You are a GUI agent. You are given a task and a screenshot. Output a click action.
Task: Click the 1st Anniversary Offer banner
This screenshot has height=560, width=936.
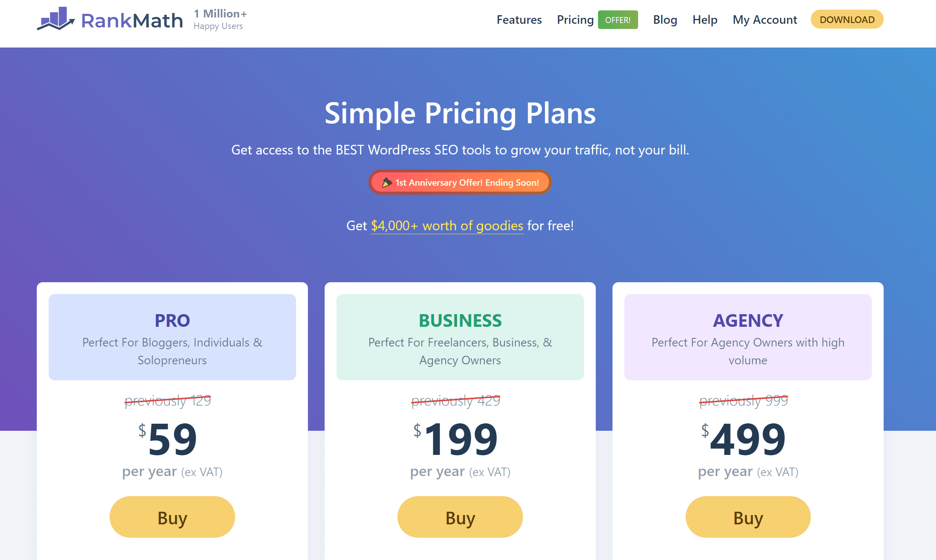[460, 182]
